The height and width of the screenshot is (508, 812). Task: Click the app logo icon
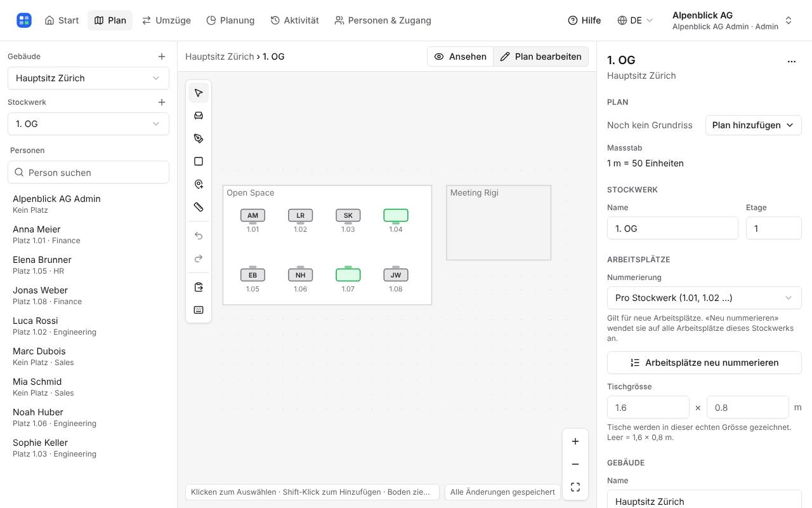tap(24, 20)
